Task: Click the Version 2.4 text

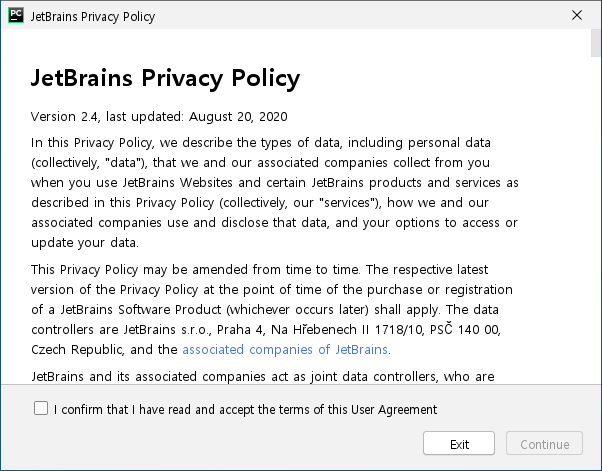Action: (64, 117)
